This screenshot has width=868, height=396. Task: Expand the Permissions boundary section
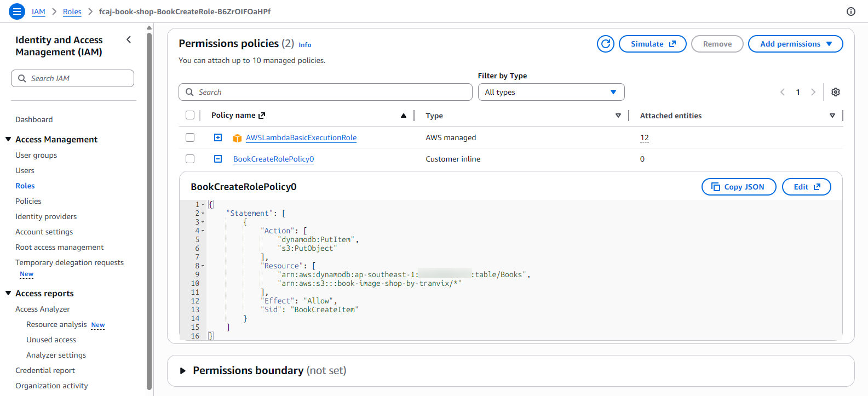tap(183, 371)
